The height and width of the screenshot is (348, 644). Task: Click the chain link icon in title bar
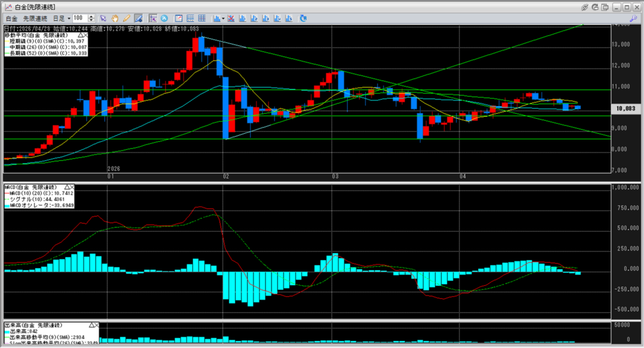click(584, 6)
